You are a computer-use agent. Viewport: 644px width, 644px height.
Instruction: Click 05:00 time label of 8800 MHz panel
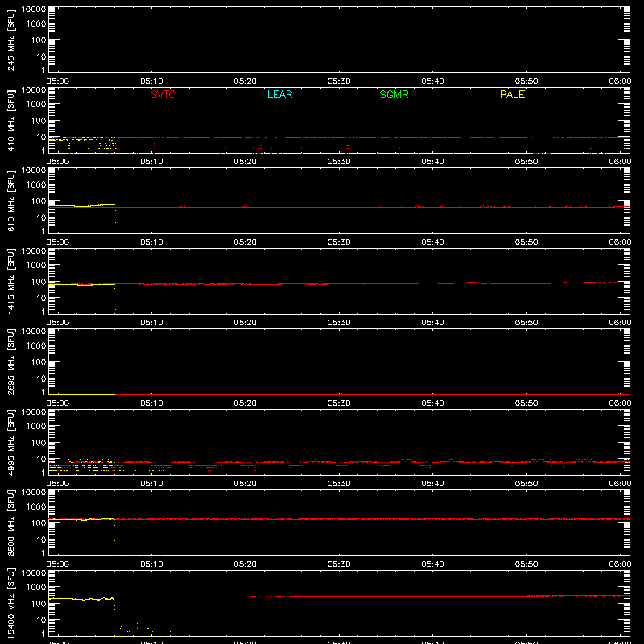click(x=58, y=564)
